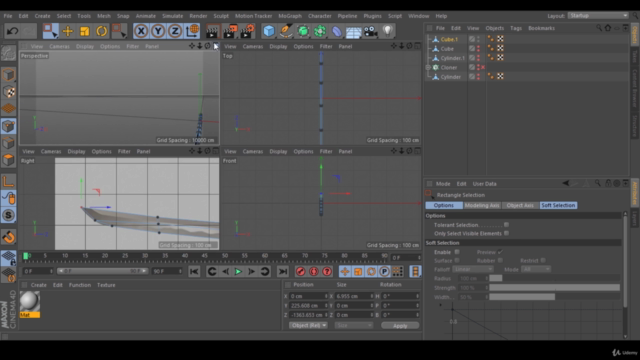Click the Position Y input field
Image resolution: width=640 pixels, height=360 pixels.
(308, 305)
